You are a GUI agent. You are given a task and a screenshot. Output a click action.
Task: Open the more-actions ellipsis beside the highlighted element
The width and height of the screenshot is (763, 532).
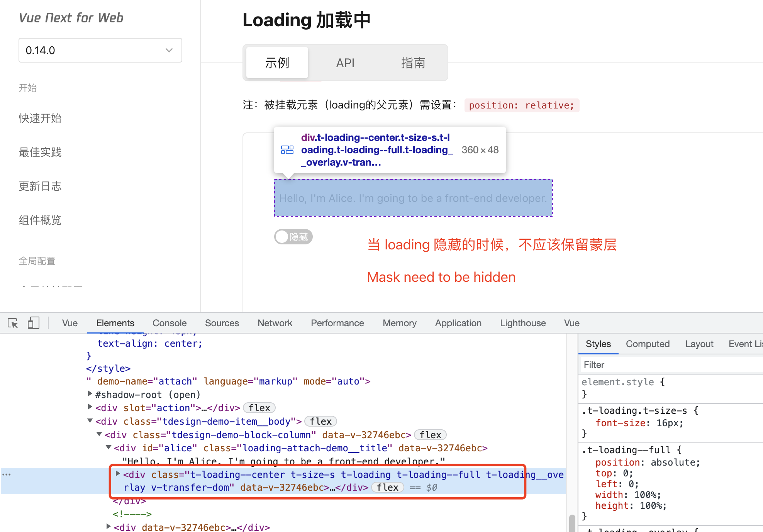[6, 474]
